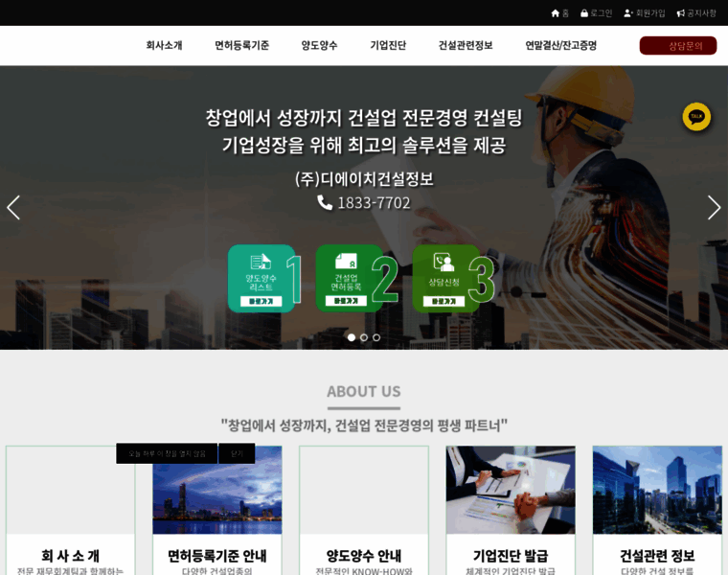
Task: Open the 회원가입 sign-up link
Action: pyautogui.click(x=645, y=13)
